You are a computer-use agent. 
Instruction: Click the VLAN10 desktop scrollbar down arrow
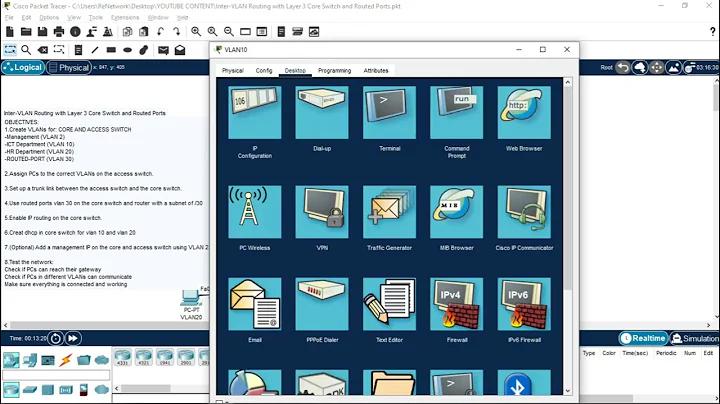(568, 391)
